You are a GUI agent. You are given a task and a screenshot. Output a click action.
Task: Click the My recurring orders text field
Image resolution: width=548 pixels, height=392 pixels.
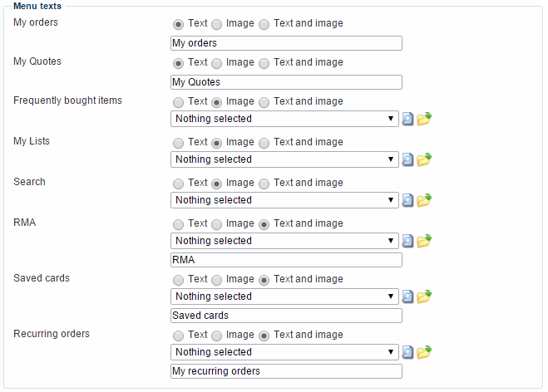[286, 371]
